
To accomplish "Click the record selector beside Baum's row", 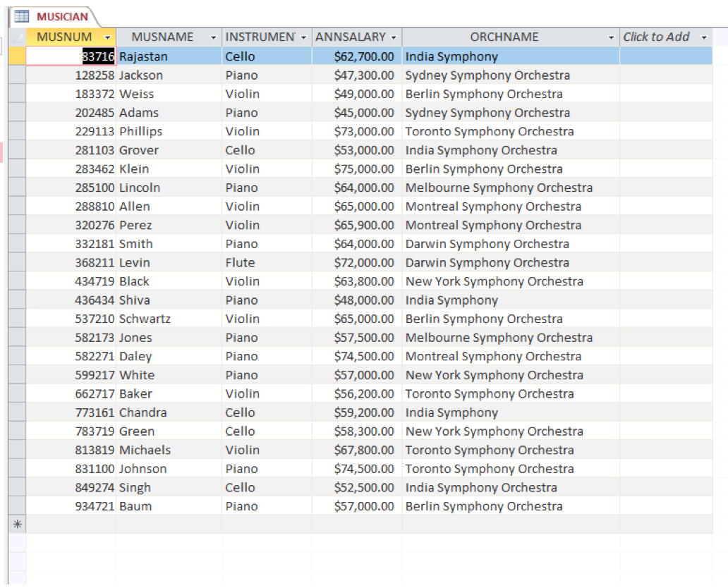I will click(x=18, y=506).
